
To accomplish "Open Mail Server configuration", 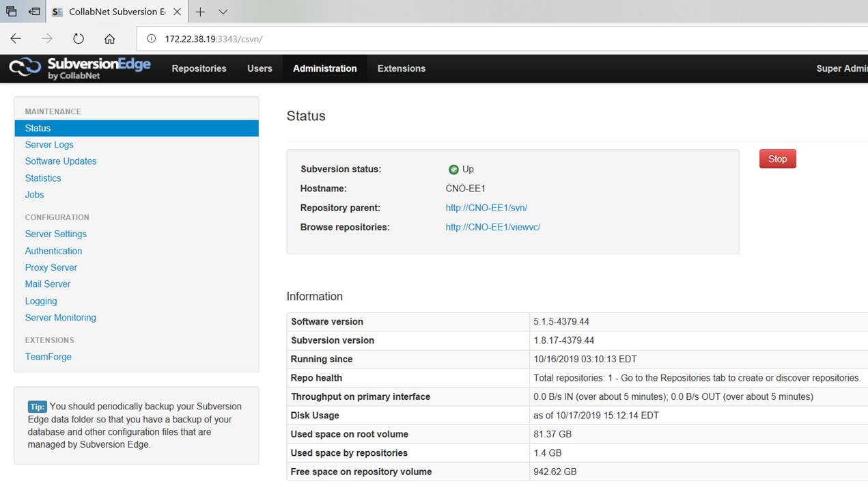I will click(x=48, y=284).
